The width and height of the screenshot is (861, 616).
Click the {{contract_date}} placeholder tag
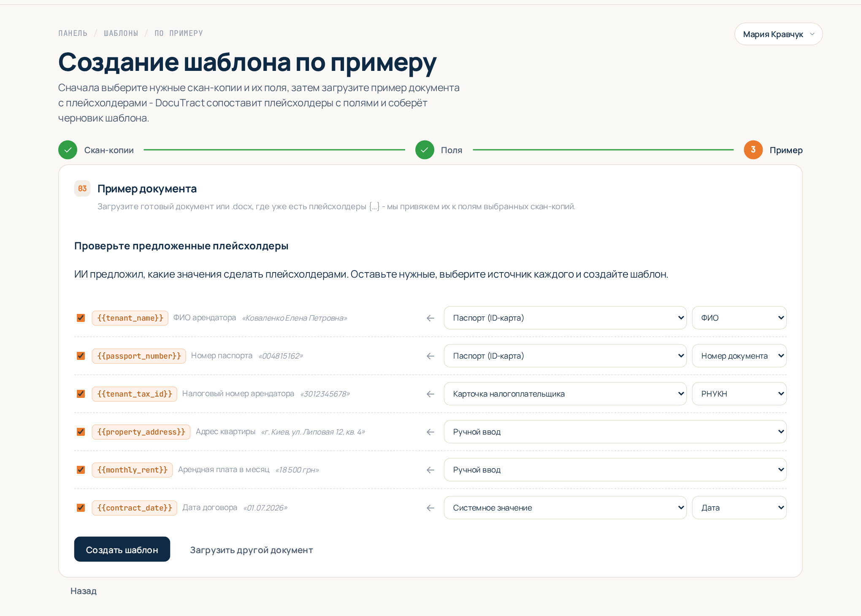tap(135, 508)
